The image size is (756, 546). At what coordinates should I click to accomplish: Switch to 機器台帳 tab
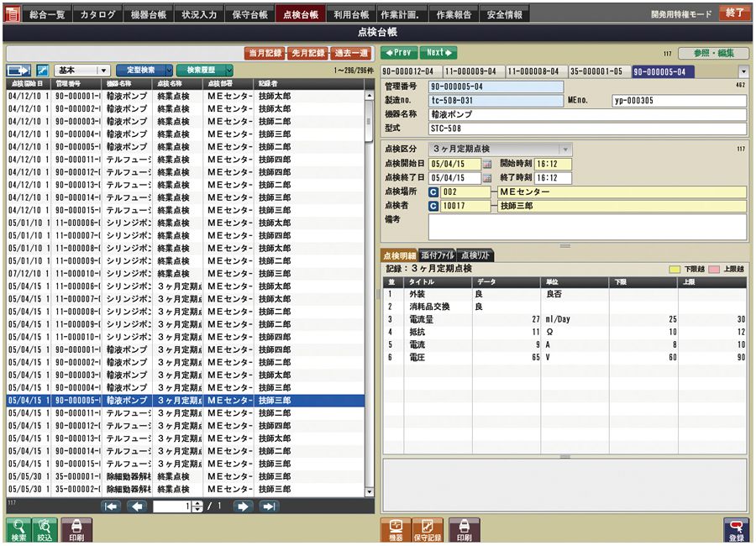click(149, 14)
